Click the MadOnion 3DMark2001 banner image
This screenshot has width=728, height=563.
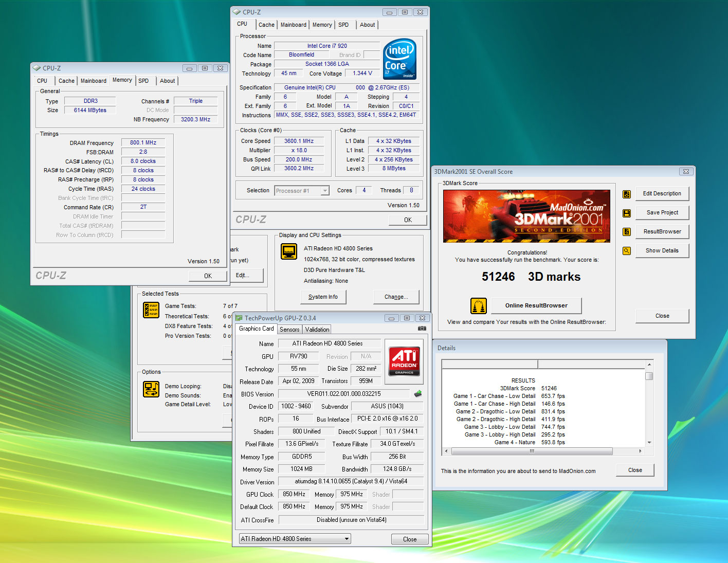[x=526, y=216]
